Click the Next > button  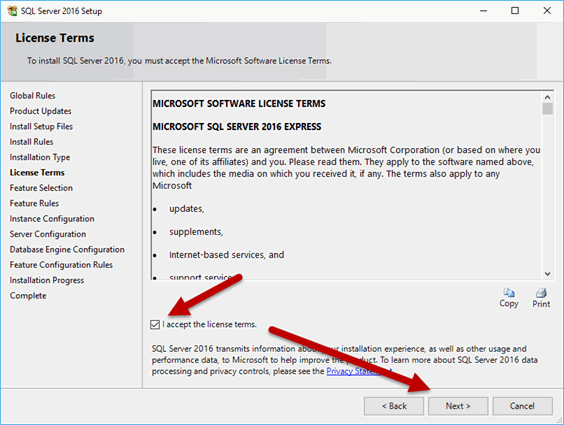[x=458, y=406]
